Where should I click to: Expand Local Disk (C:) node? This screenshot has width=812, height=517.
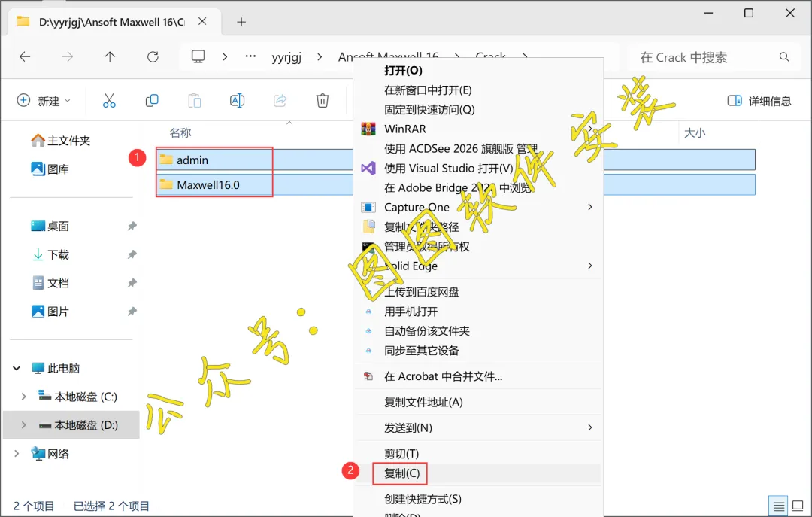click(x=23, y=397)
